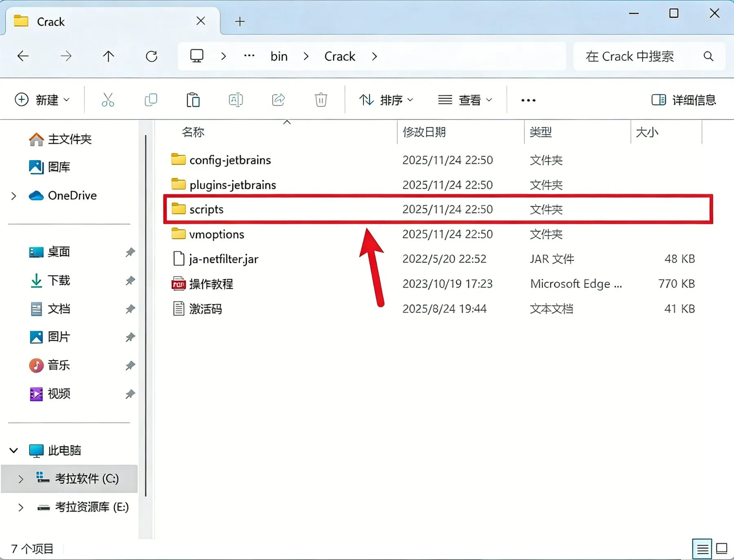Expand the 考拉软件 (C:) drive node
Screen dimensions: 734x560
[x=21, y=479]
